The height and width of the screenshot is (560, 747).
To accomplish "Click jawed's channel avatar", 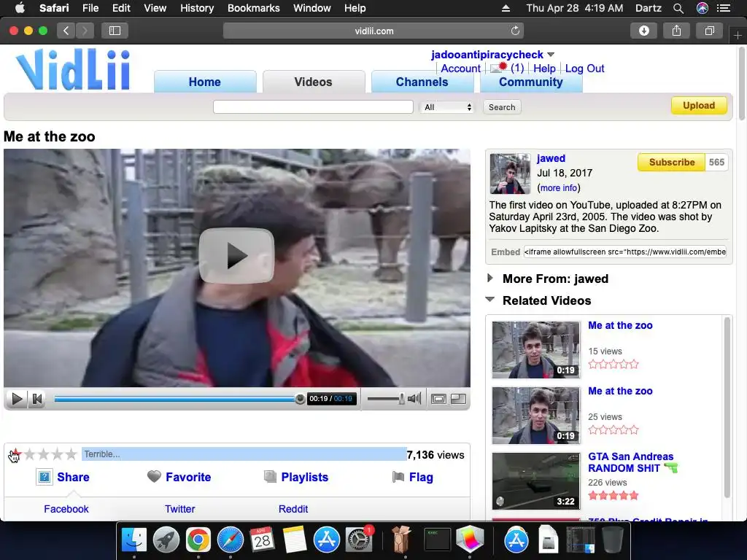I will [x=510, y=174].
